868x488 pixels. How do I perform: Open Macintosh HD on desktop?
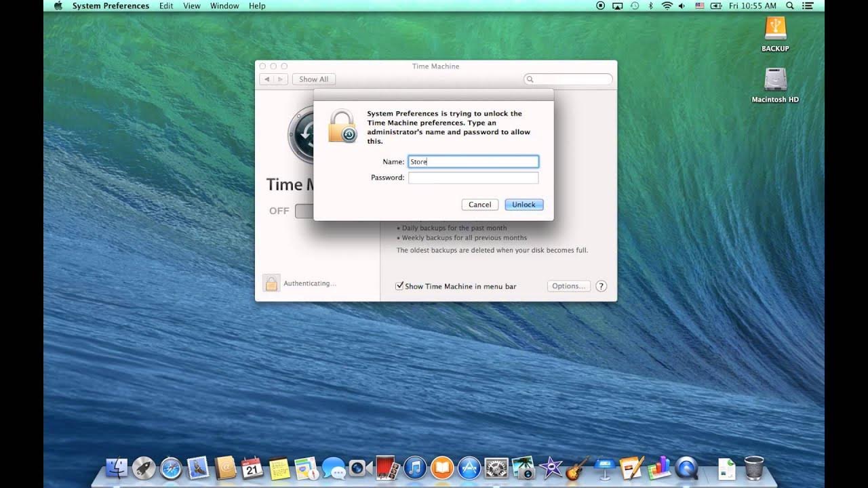[x=775, y=85]
